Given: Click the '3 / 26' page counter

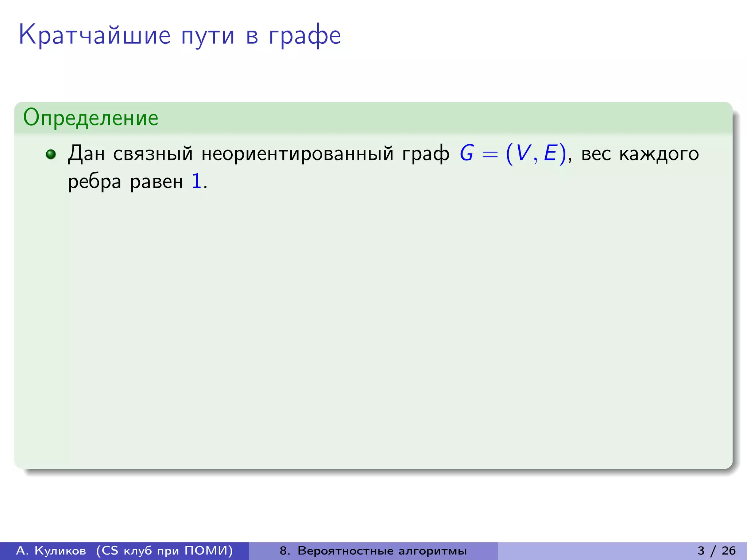Looking at the screenshot, I should click(x=716, y=551).
